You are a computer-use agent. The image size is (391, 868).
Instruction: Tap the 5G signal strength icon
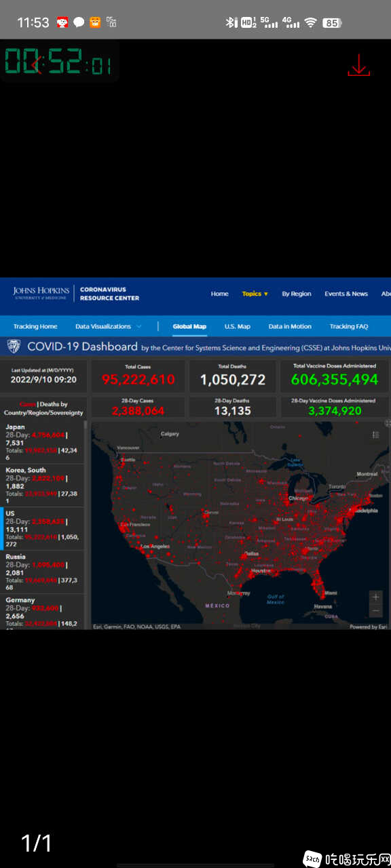click(x=269, y=22)
